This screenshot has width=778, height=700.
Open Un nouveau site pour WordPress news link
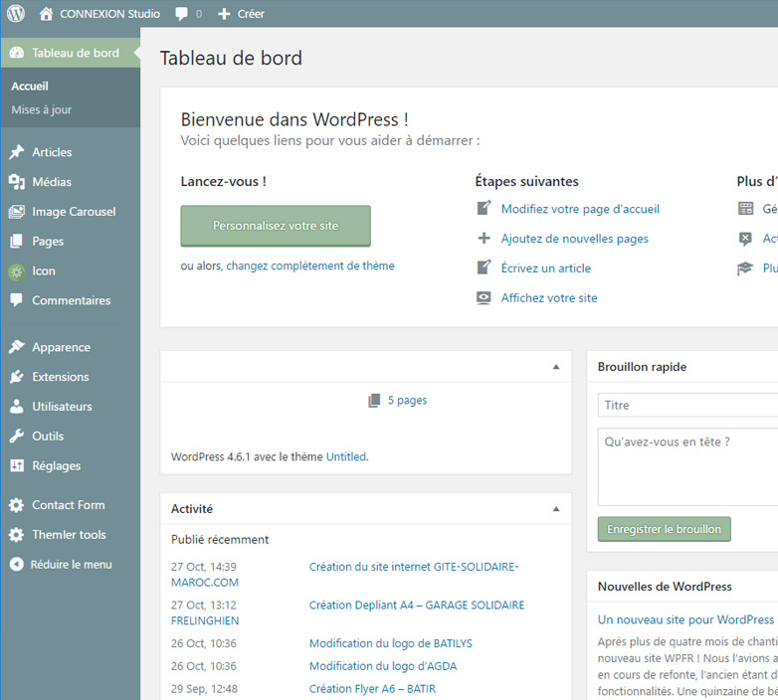coord(685,619)
